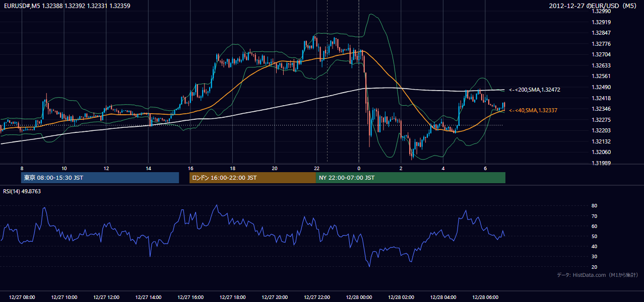Click price axis label 1.31989

[602, 163]
